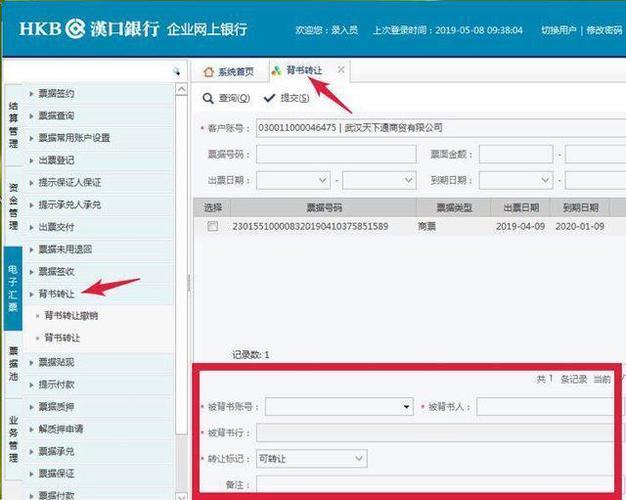Screen dimensions: 626x500
Task: Click the home icon on 系统首页 tab
Action: [208, 72]
